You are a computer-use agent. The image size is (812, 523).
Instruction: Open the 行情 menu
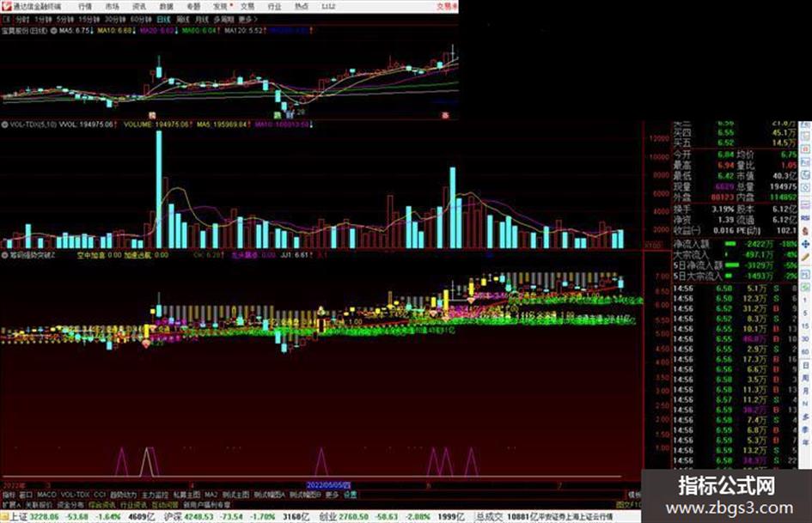(85, 6)
